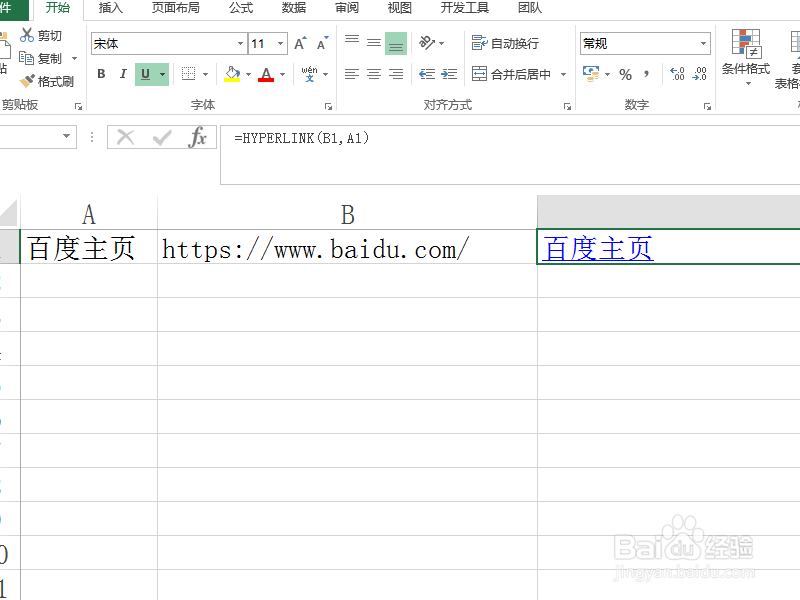Center text horizontally

click(373, 74)
